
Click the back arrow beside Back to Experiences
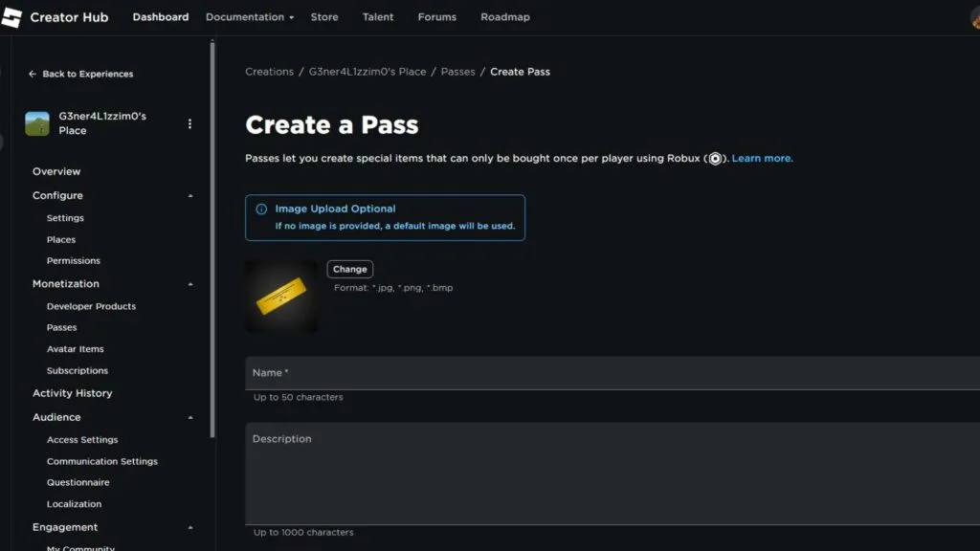click(x=33, y=74)
